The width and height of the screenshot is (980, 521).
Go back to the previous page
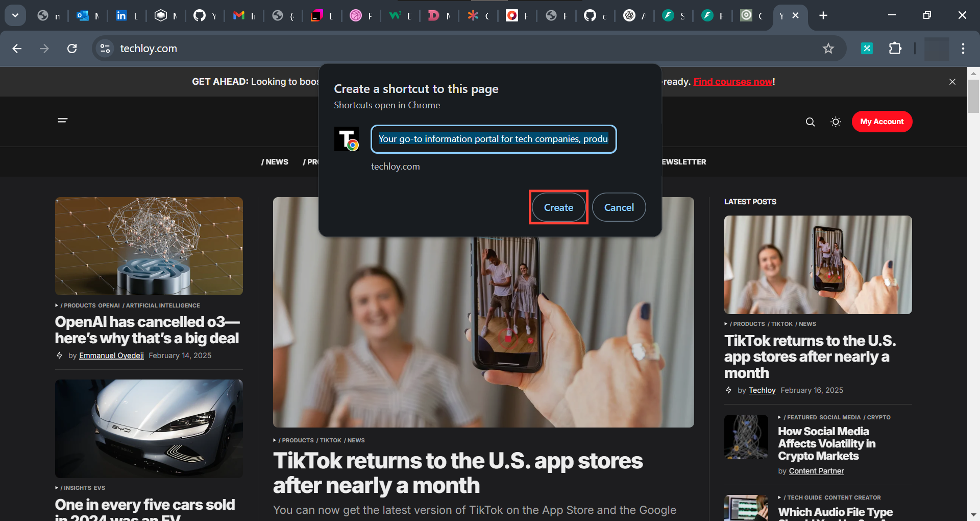tap(17, 49)
